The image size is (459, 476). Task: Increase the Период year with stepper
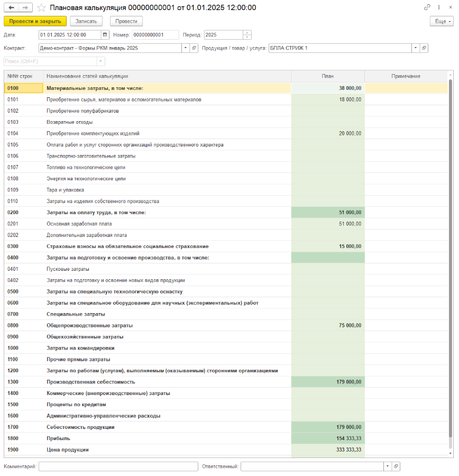[247, 33]
